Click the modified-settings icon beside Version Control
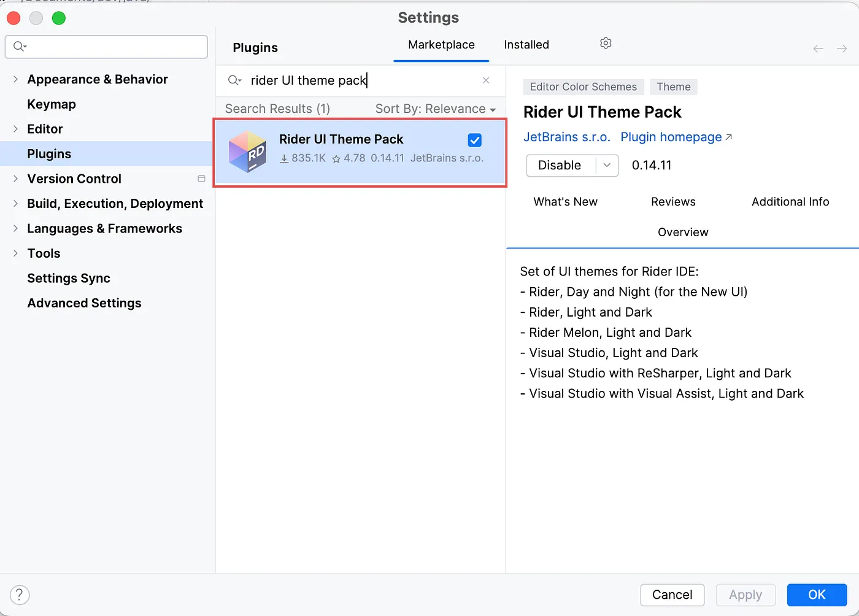859x616 pixels. click(201, 179)
